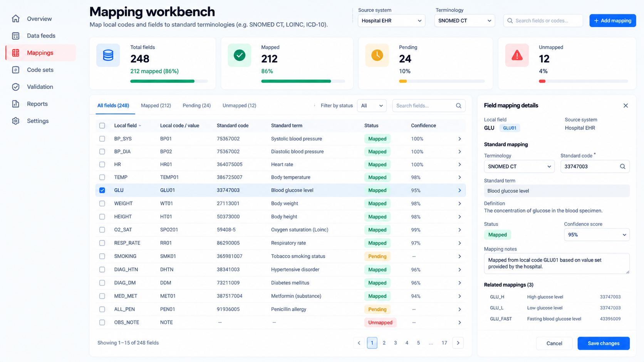Click Save changes button
This screenshot has width=644, height=362.
tap(604, 343)
